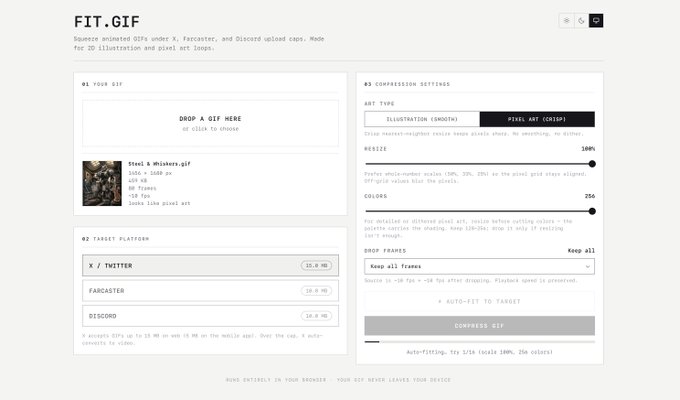Screen dimensions: 680x400
Task: Click the Colors slider handle
Action: [x=592, y=211]
